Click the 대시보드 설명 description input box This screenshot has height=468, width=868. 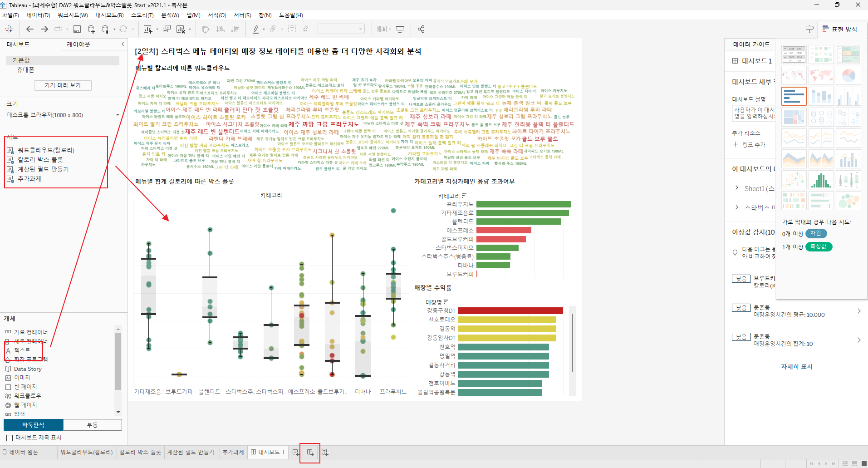754,113
